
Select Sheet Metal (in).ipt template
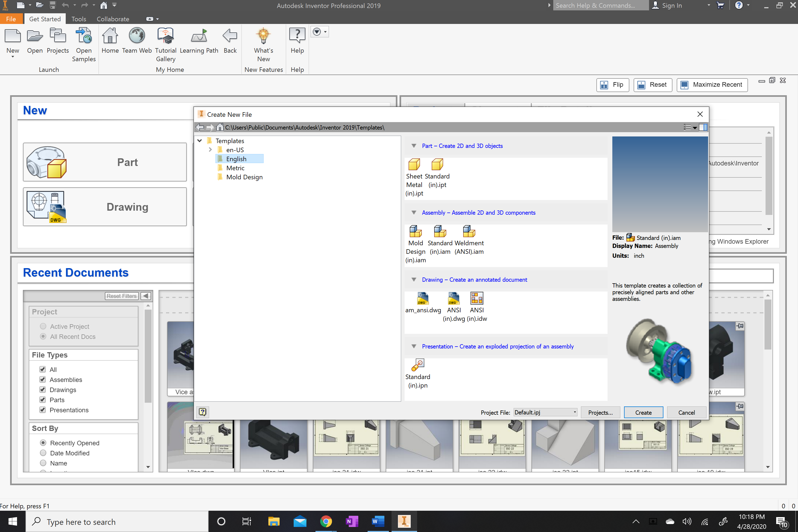(414, 178)
